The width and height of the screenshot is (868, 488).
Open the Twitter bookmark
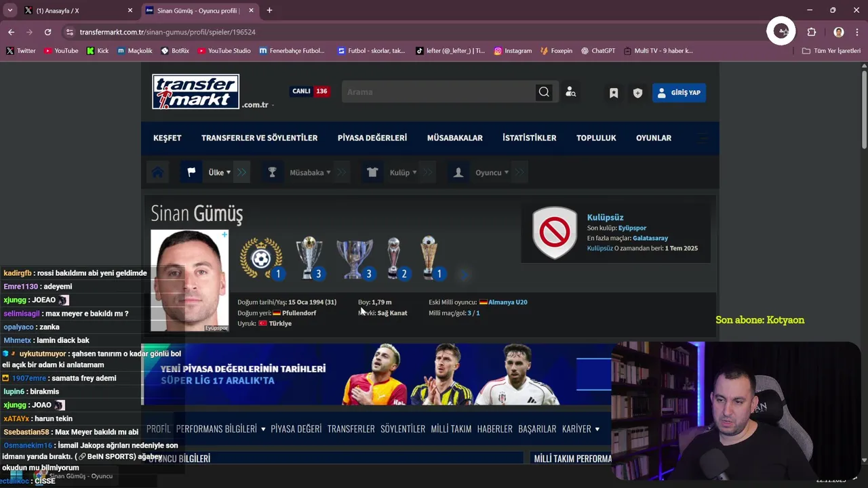pyautogui.click(x=20, y=51)
